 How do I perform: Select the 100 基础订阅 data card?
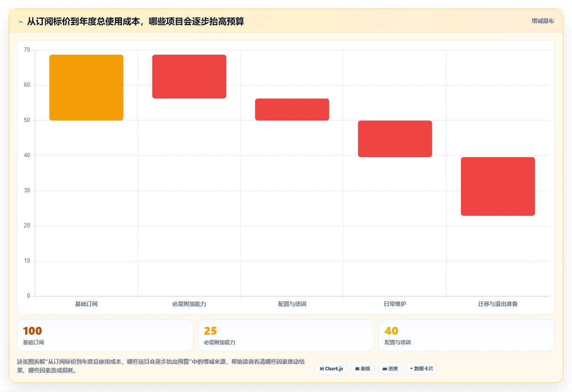point(105,335)
